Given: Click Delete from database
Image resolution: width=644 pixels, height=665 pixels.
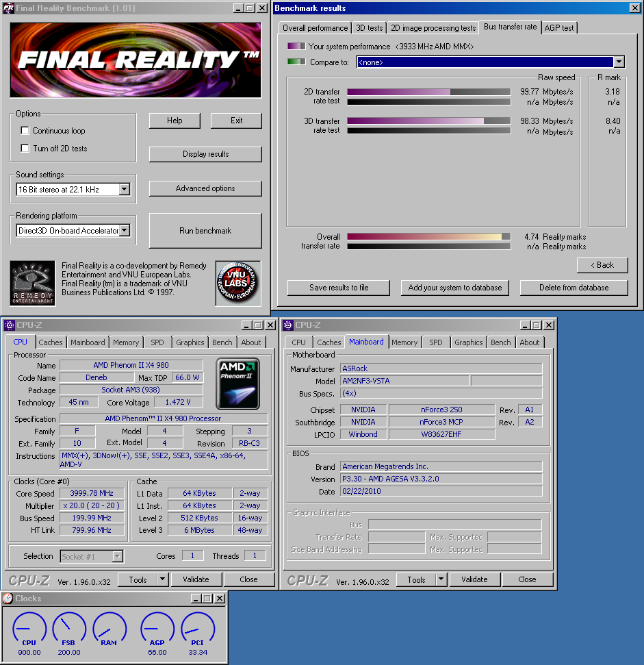Looking at the screenshot, I should [574, 288].
